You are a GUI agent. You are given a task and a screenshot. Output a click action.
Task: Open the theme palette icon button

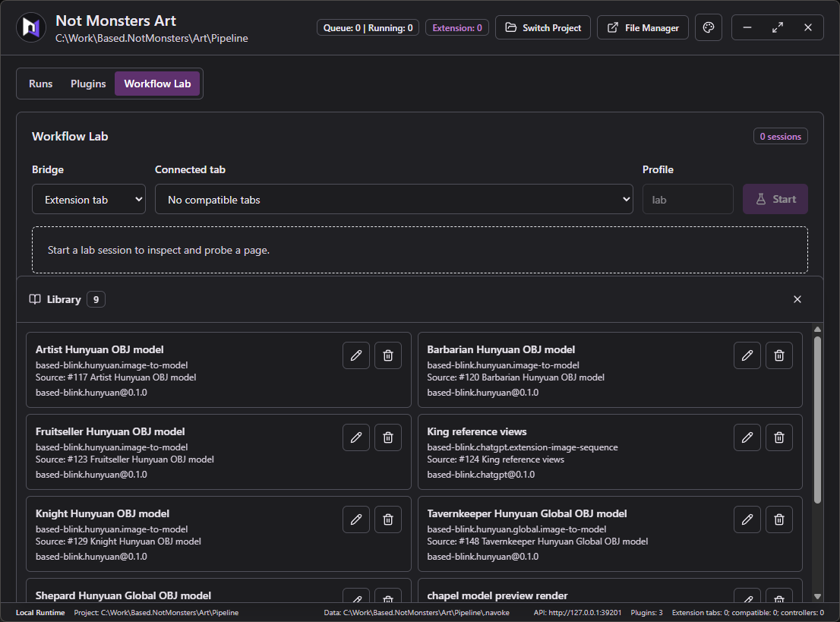pos(708,27)
